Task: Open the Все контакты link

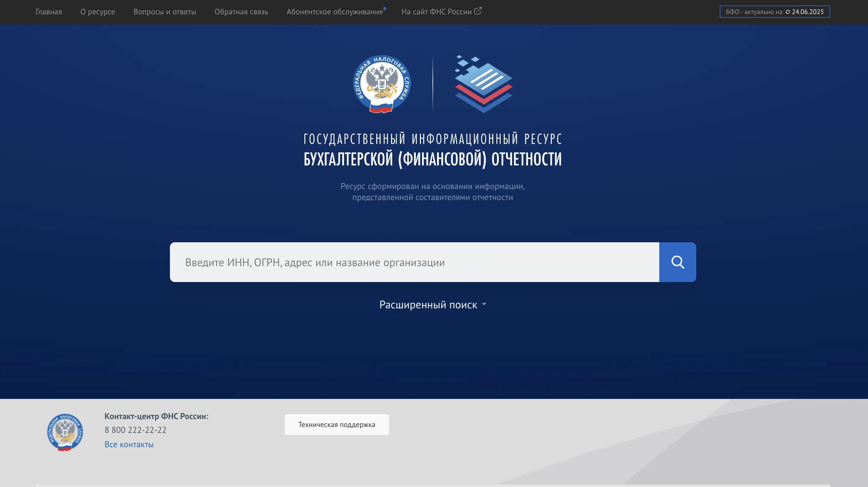Action: coord(129,444)
